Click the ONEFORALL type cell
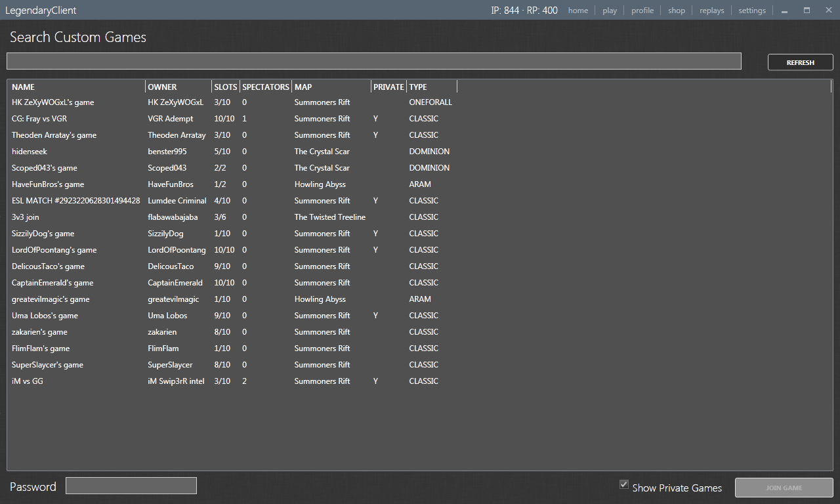This screenshot has width=840, height=504. [x=430, y=102]
